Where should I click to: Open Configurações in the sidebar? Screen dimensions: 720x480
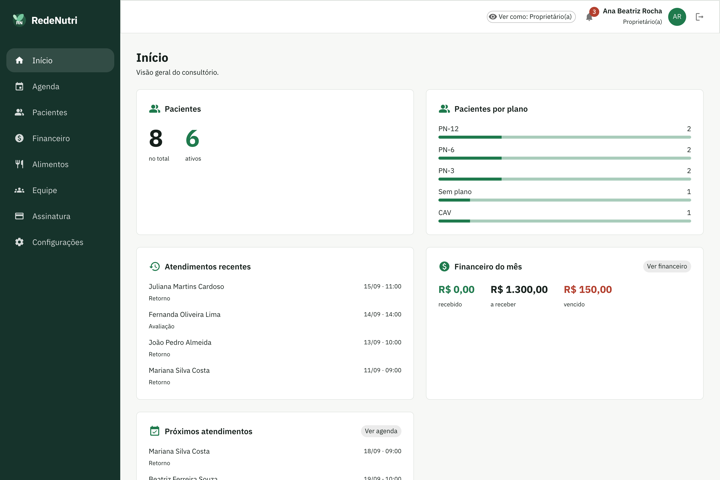(x=60, y=242)
